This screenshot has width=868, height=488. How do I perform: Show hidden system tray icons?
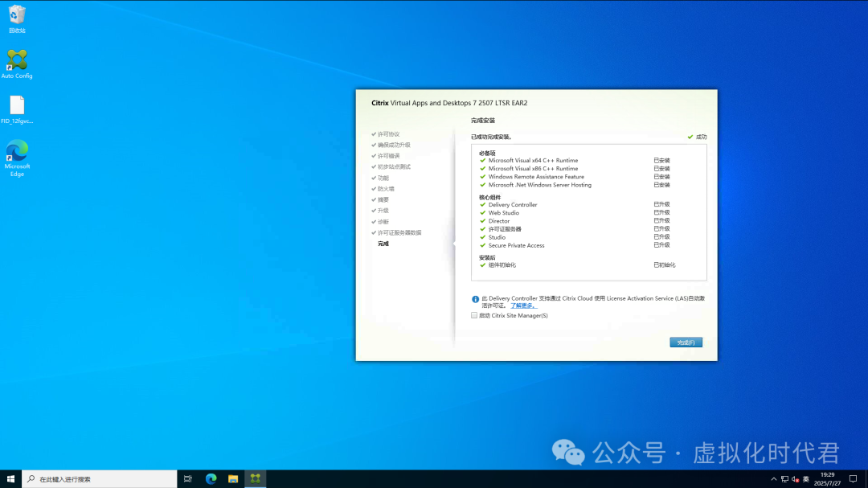[x=773, y=479]
